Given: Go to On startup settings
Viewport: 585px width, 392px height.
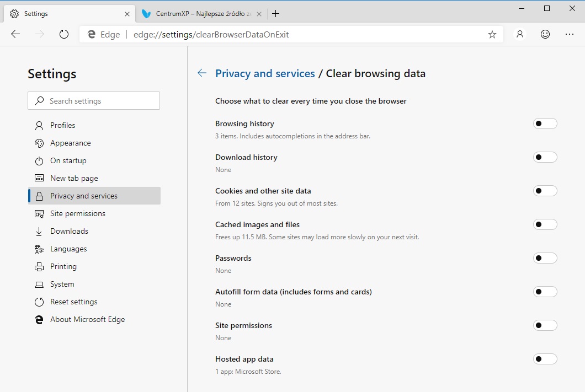Looking at the screenshot, I should (x=94, y=160).
